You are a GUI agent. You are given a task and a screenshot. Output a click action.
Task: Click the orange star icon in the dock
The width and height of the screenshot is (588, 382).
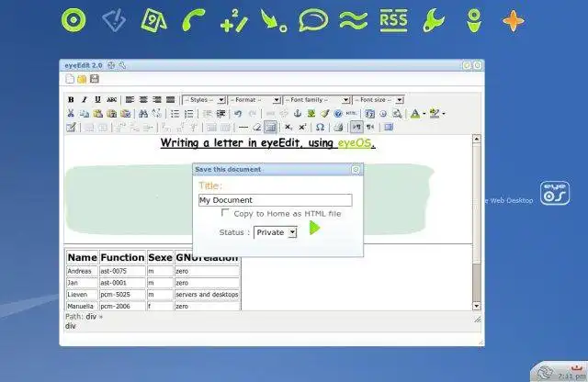pos(514,20)
